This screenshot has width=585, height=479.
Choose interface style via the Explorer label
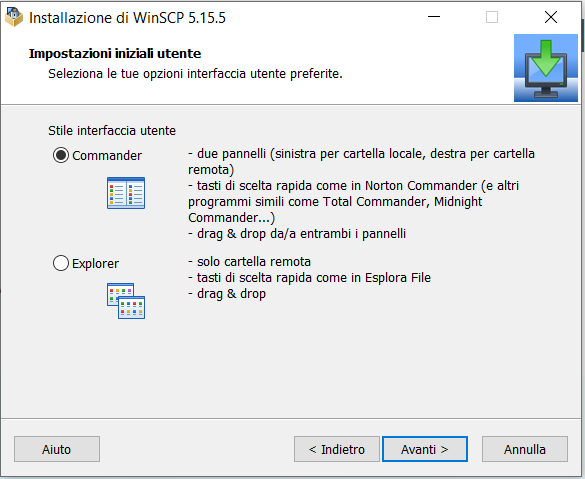95,264
